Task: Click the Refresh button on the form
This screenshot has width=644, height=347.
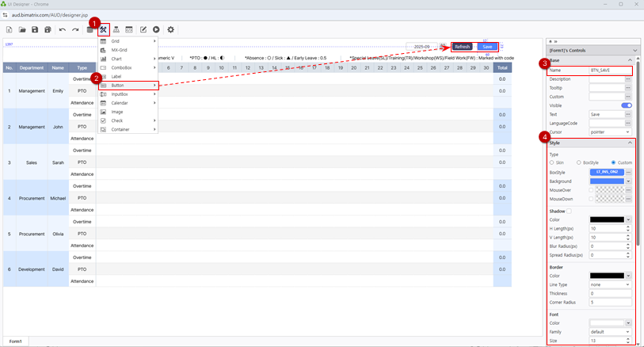Action: 463,47
